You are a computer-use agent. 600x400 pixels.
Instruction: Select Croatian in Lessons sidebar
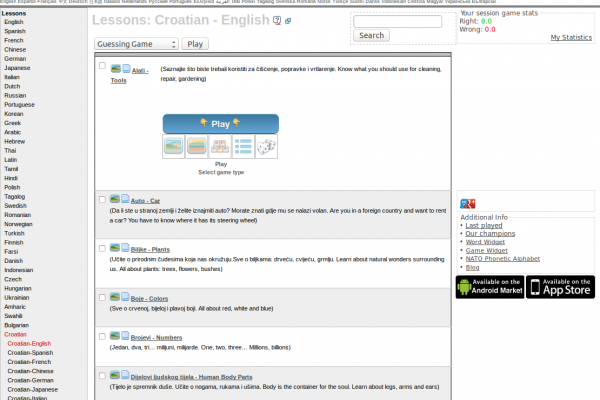click(x=15, y=334)
